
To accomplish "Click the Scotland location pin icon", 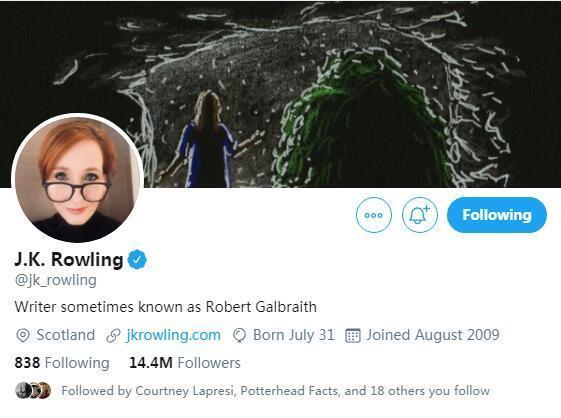I will point(23,336).
